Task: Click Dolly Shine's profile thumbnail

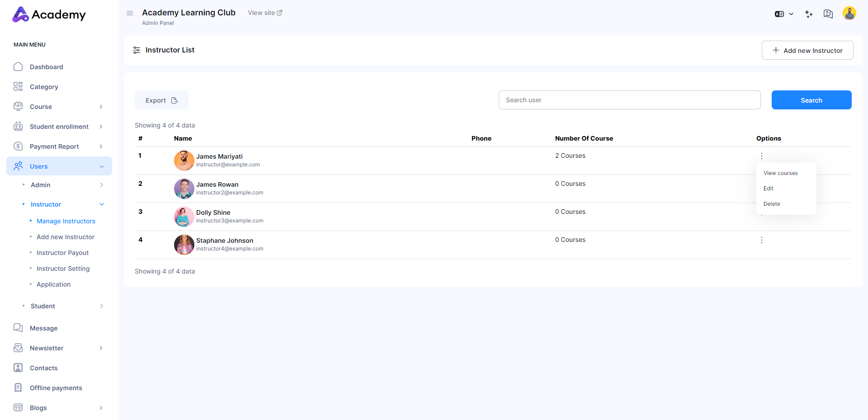Action: click(184, 217)
